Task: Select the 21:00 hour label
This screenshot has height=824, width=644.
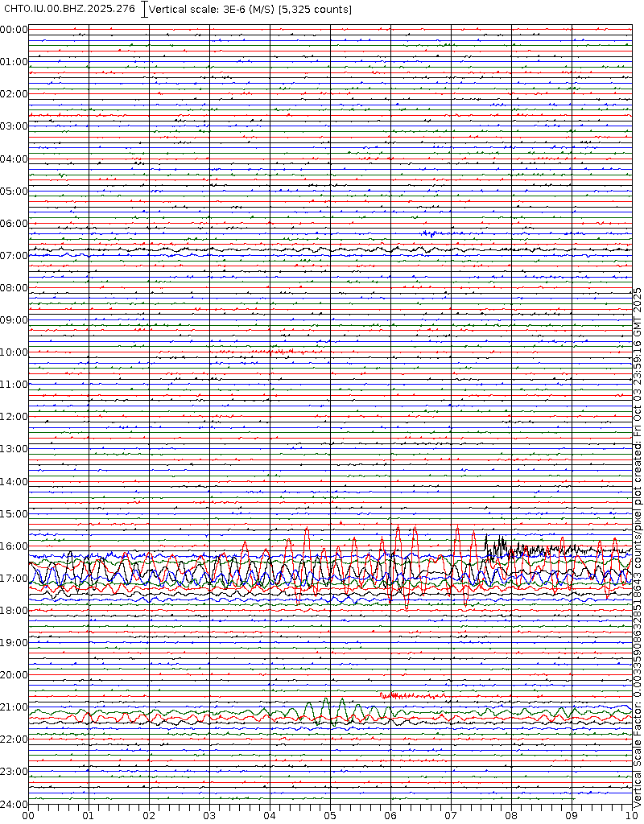Action: (14, 707)
